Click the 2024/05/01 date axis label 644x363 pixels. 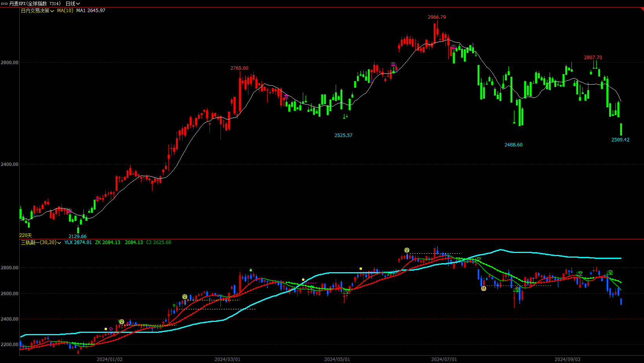tap(337, 359)
